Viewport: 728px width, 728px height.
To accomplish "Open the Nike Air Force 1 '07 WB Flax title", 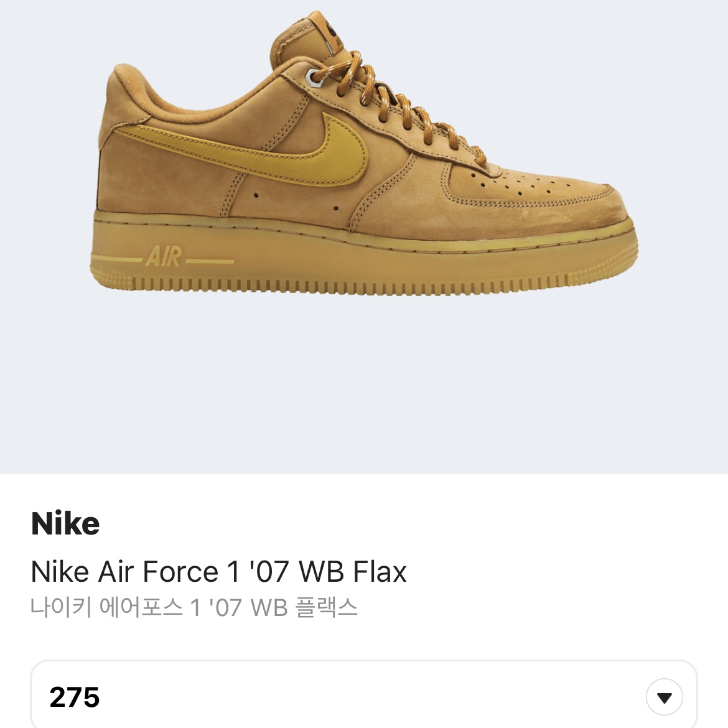I will pos(218,572).
